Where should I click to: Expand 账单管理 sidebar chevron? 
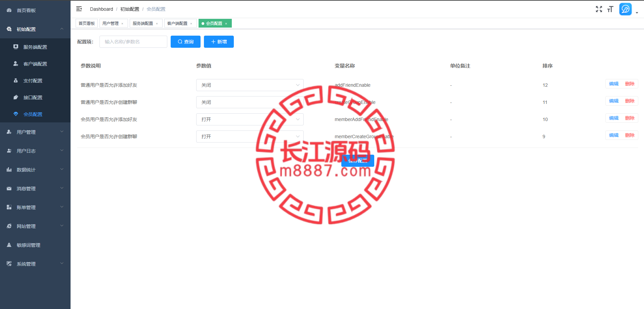click(x=62, y=207)
